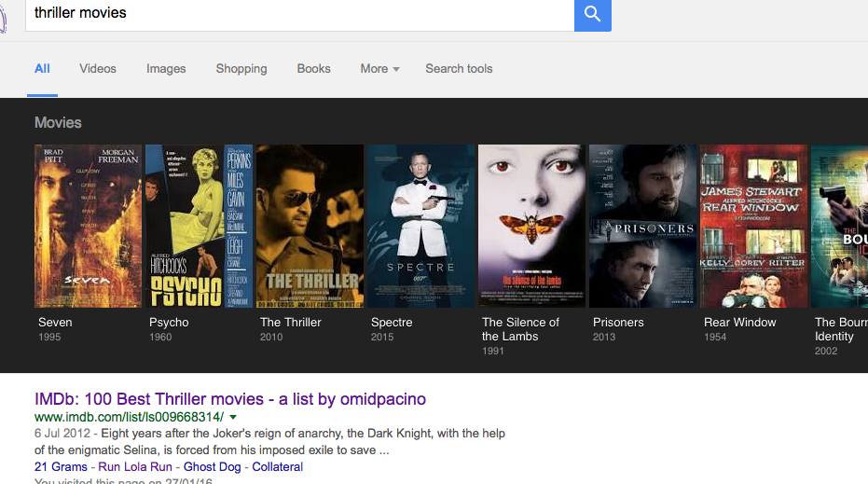Screen dimensions: 868x484
Task: Open the Ghost Dog sitelink
Action: click(212, 467)
